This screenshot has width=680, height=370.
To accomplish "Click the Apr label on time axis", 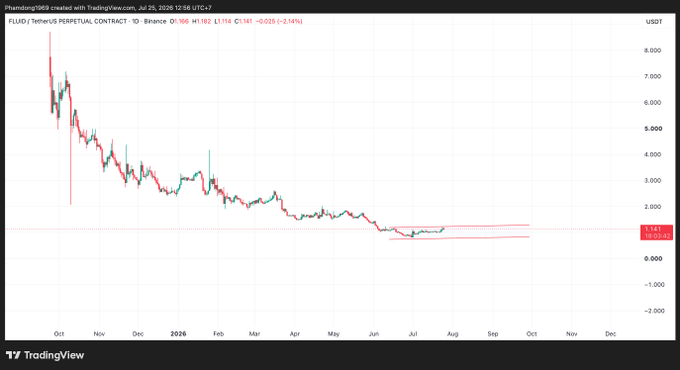I will 294,334.
